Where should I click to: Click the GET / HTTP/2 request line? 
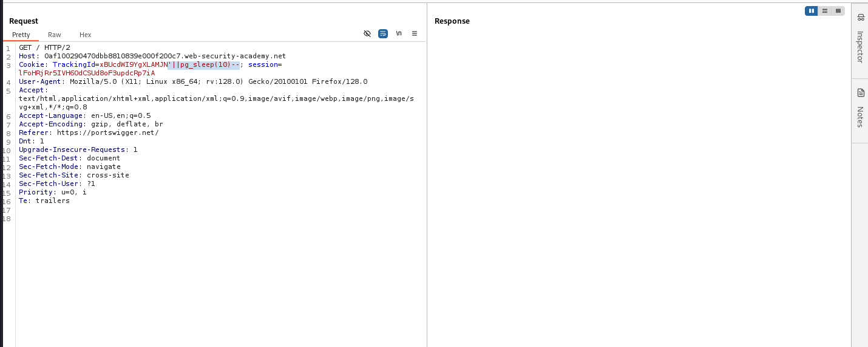(44, 47)
